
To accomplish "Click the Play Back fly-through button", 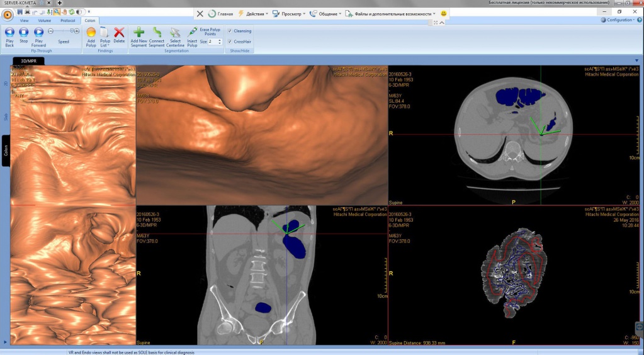I will tap(9, 33).
